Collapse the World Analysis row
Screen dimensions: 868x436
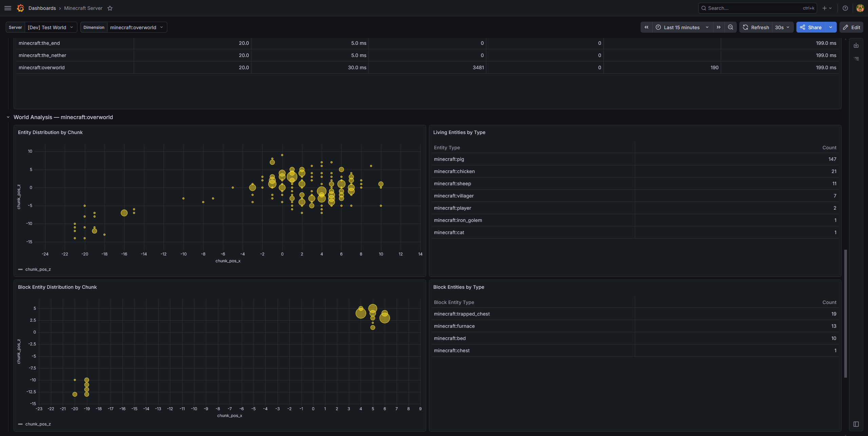pyautogui.click(x=8, y=117)
